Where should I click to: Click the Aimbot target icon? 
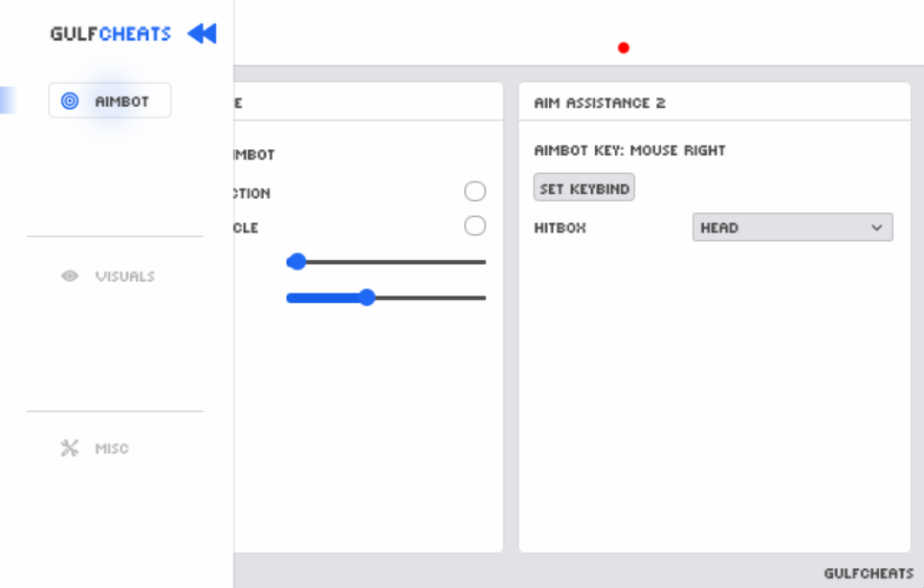70,101
